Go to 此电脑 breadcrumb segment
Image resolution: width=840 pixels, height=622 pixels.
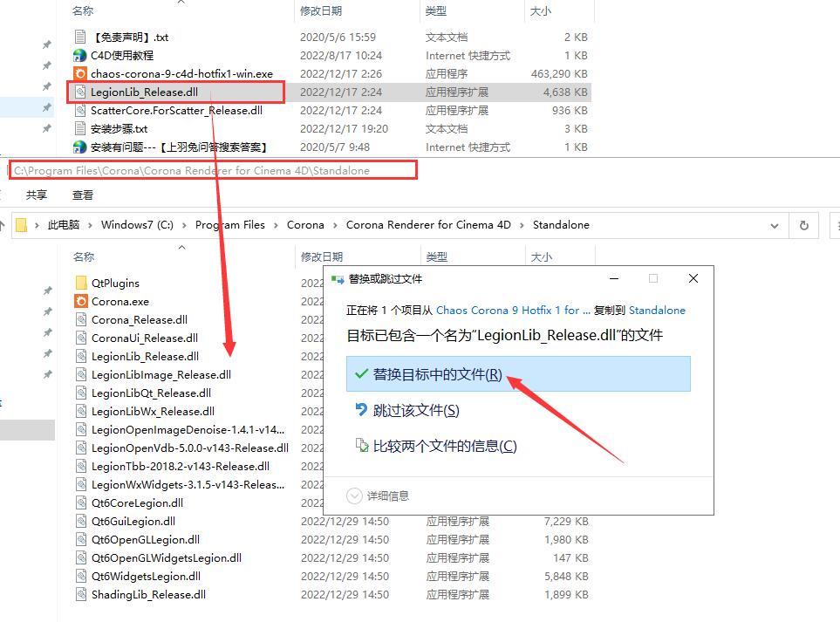(63, 225)
